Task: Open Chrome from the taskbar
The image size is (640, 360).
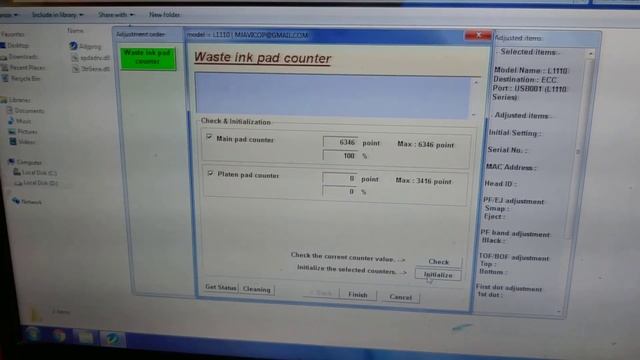Action: [x=59, y=336]
